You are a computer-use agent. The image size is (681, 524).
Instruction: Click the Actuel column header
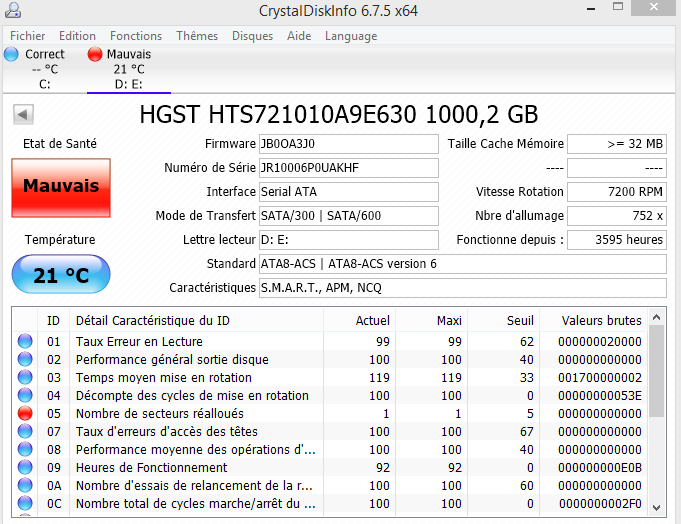[x=359, y=320]
